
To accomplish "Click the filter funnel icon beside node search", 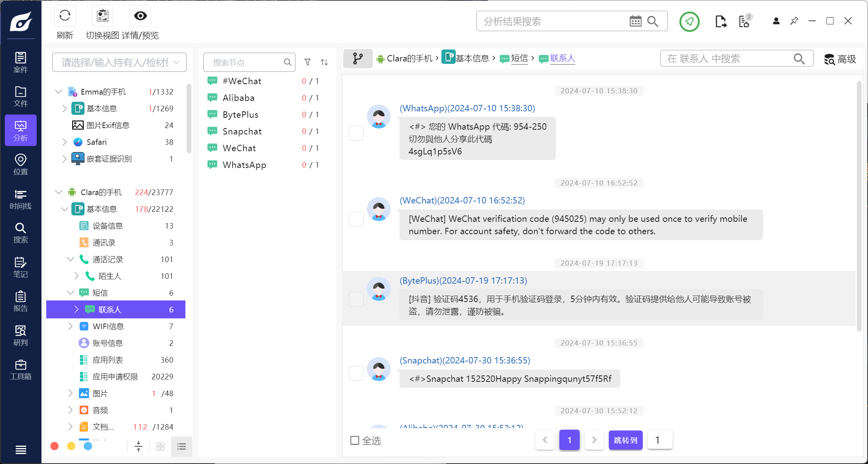I will pos(307,62).
